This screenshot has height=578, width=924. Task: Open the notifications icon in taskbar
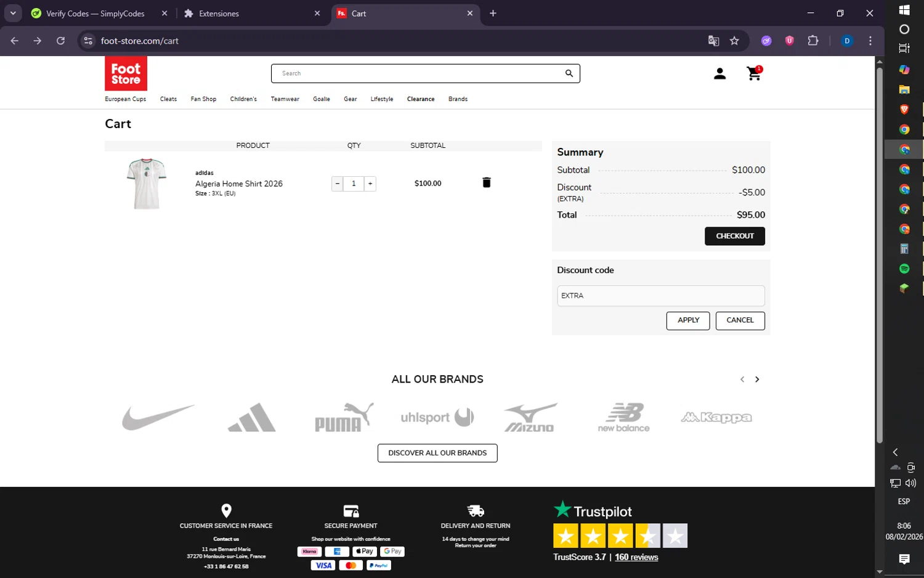[904, 559]
